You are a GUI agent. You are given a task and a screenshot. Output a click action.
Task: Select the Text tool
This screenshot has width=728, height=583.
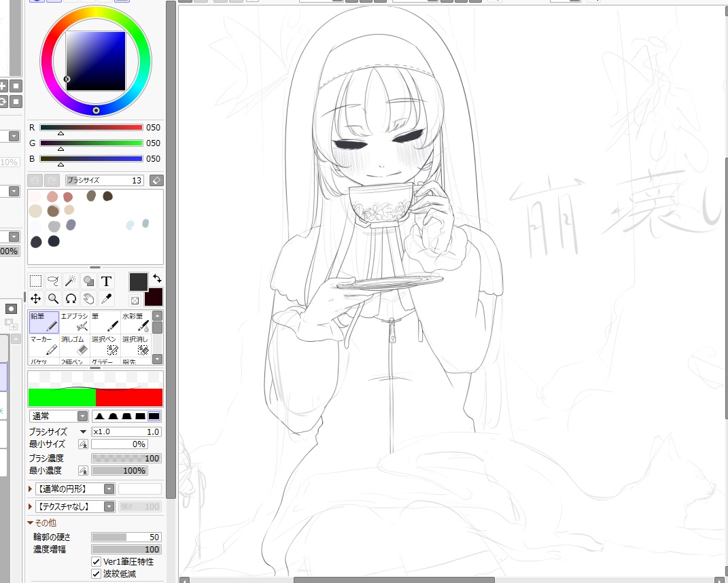coord(106,281)
